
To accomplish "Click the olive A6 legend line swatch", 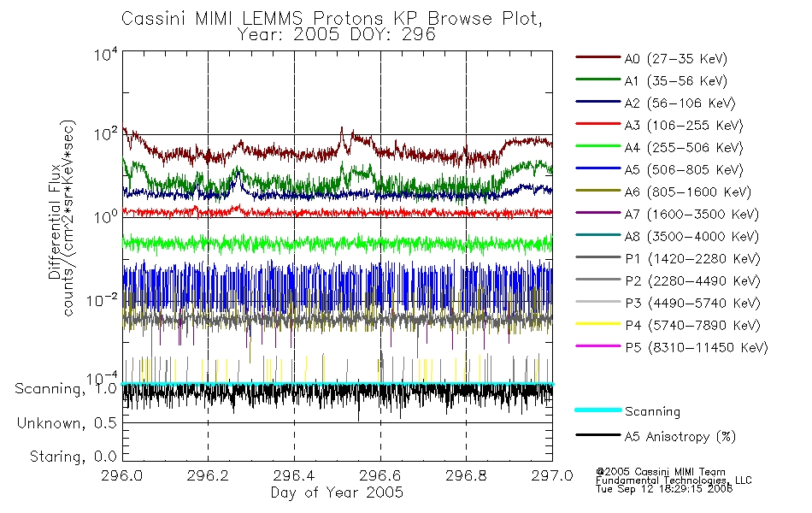I will [598, 190].
